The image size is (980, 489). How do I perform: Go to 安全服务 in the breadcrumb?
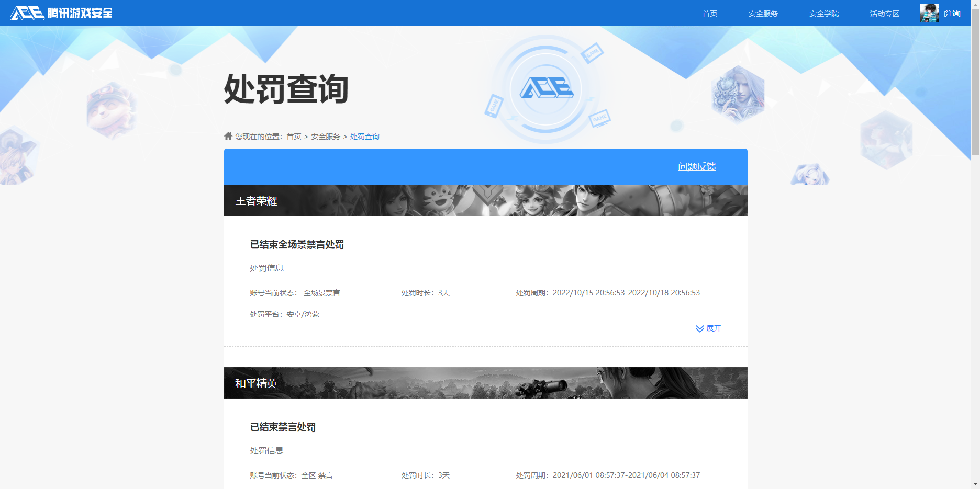click(326, 137)
